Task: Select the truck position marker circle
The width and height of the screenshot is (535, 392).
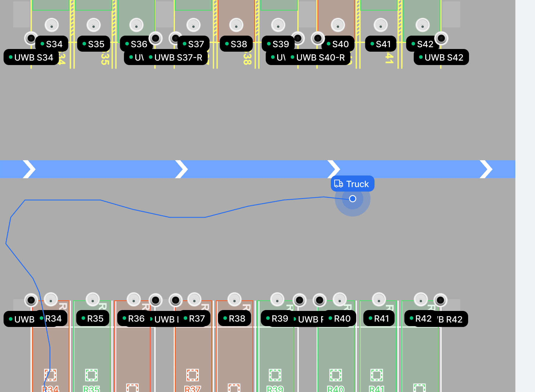Action: click(x=353, y=199)
